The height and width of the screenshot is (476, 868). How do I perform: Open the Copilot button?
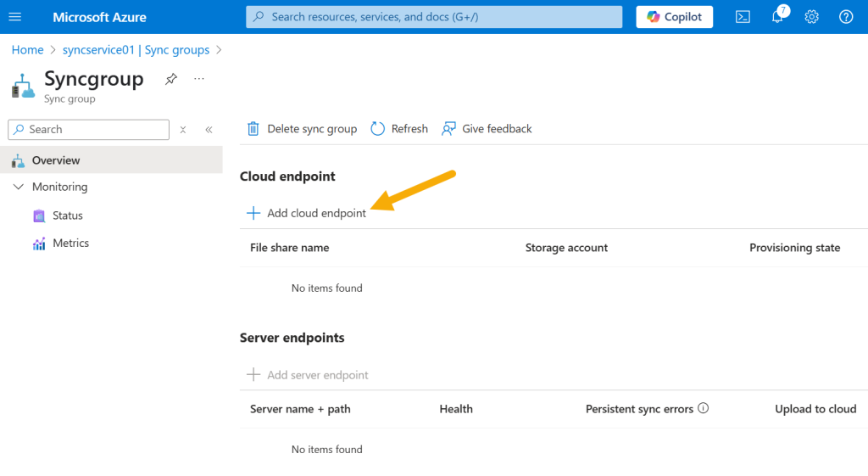(x=674, y=17)
